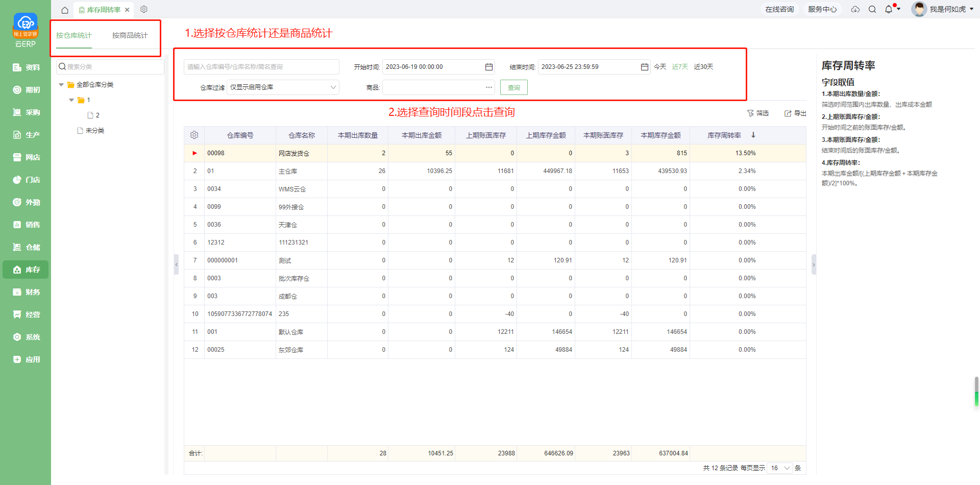Open the table column settings gear

(194, 135)
